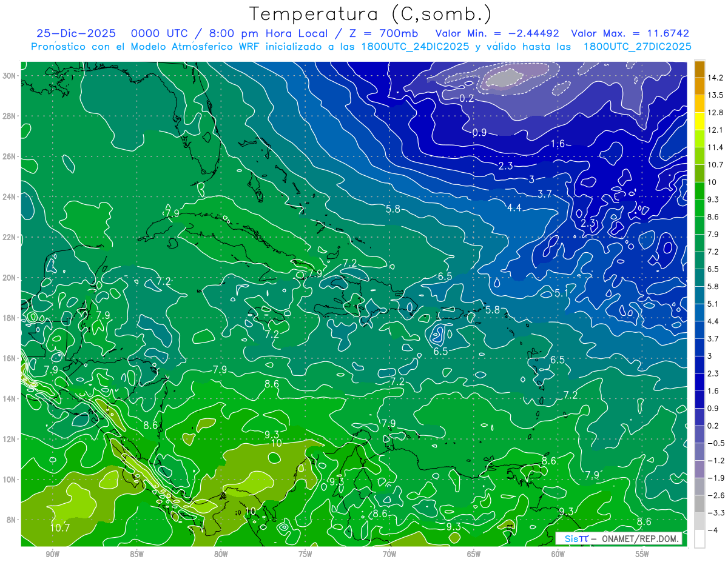Click the '1.6' contour label on the map
728x562 pixels.
click(x=558, y=144)
